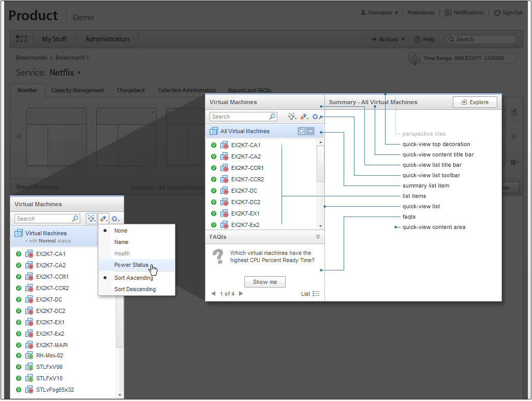
Task: Select Power Status in sort menu
Action: point(131,265)
